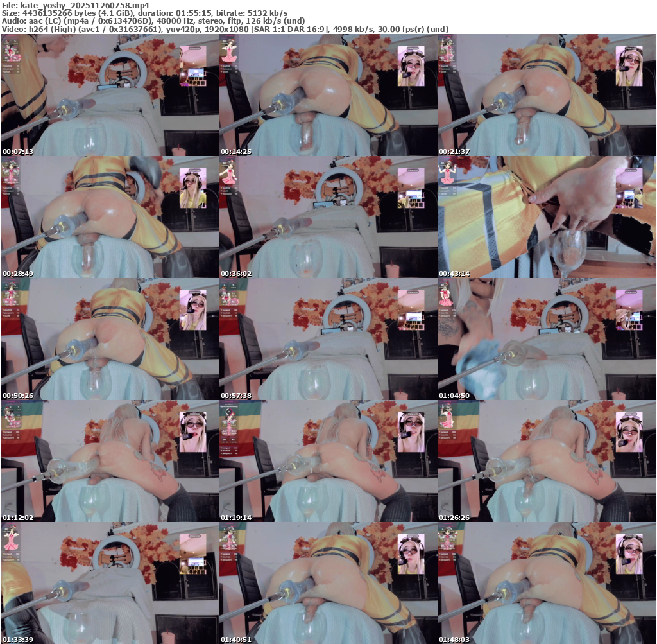Click the frame labeled 00:57:38
Viewport: 657px width, 644px height.
point(328,339)
